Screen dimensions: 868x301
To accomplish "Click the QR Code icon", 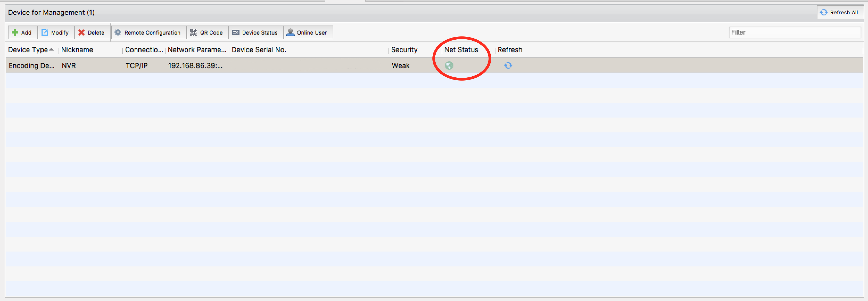I will [x=193, y=32].
